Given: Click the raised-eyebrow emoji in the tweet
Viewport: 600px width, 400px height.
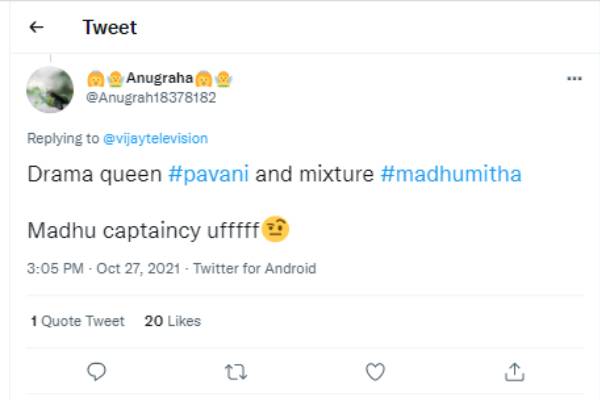Looking at the screenshot, I should (x=276, y=230).
